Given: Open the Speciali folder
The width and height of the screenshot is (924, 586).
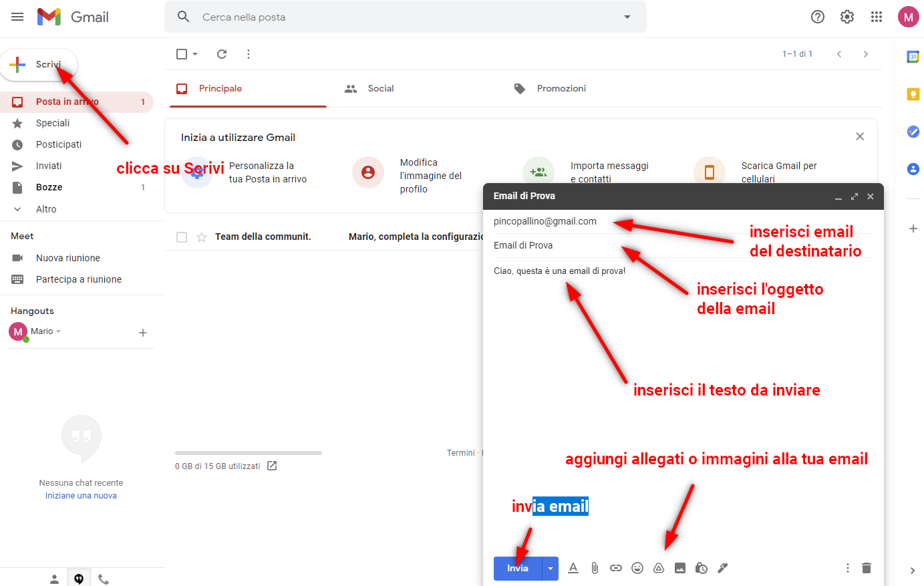Looking at the screenshot, I should (x=77, y=123).
